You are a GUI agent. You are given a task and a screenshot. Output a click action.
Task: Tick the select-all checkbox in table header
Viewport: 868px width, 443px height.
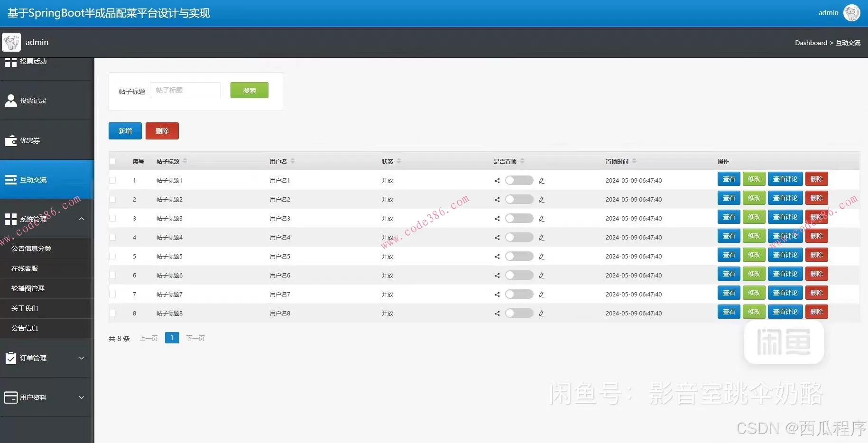[x=112, y=161]
